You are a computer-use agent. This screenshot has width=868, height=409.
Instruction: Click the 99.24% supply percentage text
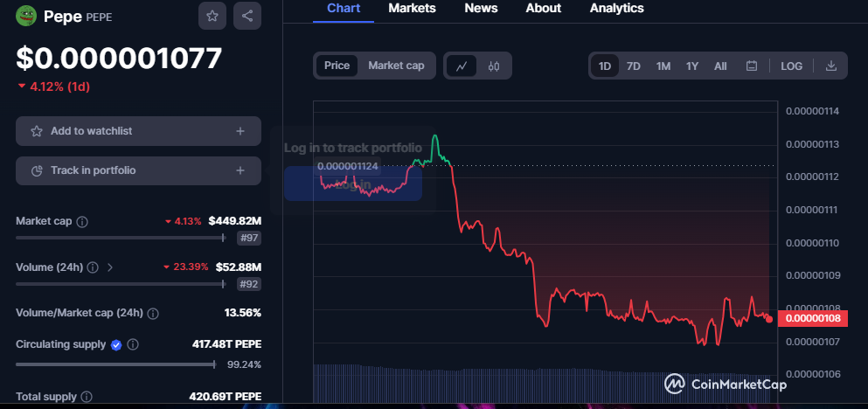click(x=244, y=364)
